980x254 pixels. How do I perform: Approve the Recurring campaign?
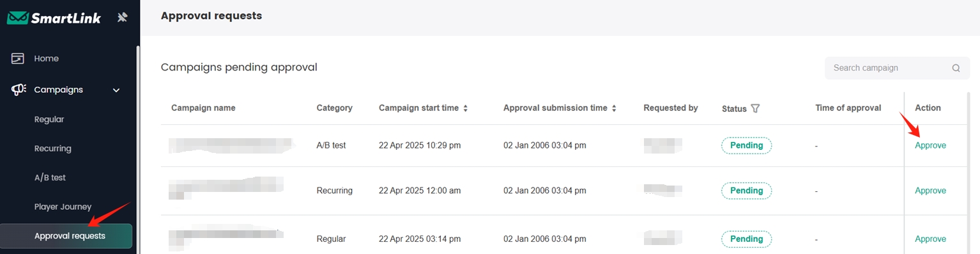click(930, 191)
